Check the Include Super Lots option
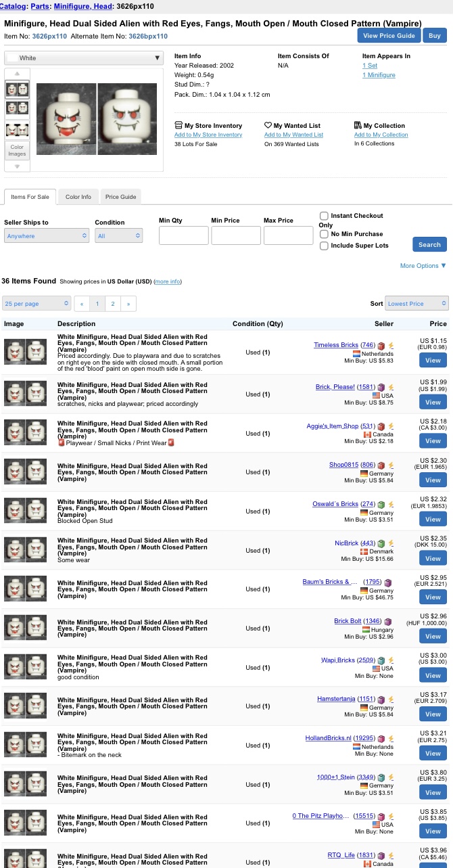 pos(324,246)
